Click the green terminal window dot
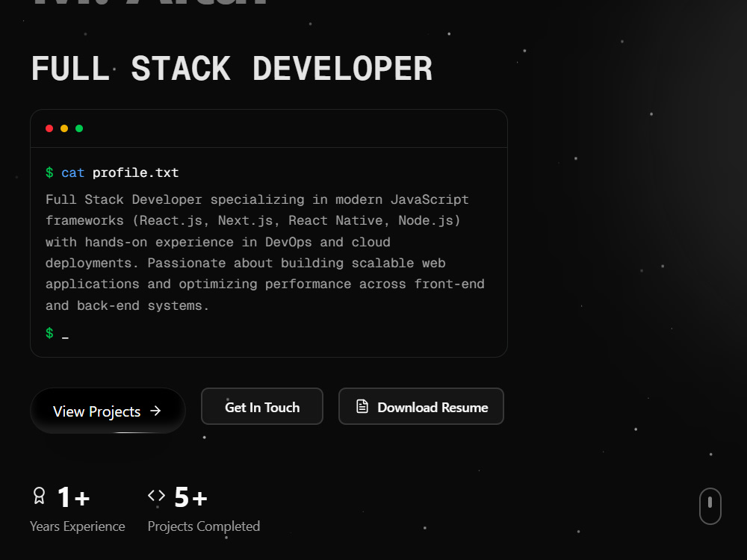 79,128
